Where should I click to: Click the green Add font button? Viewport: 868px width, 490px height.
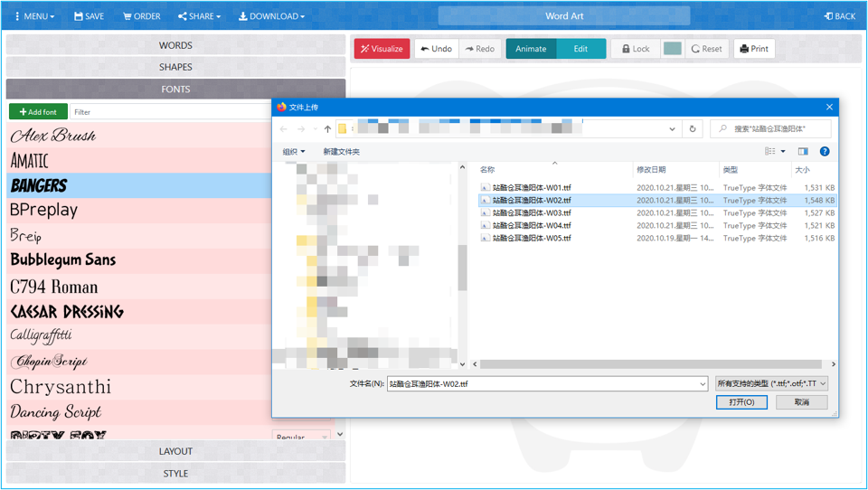click(38, 112)
